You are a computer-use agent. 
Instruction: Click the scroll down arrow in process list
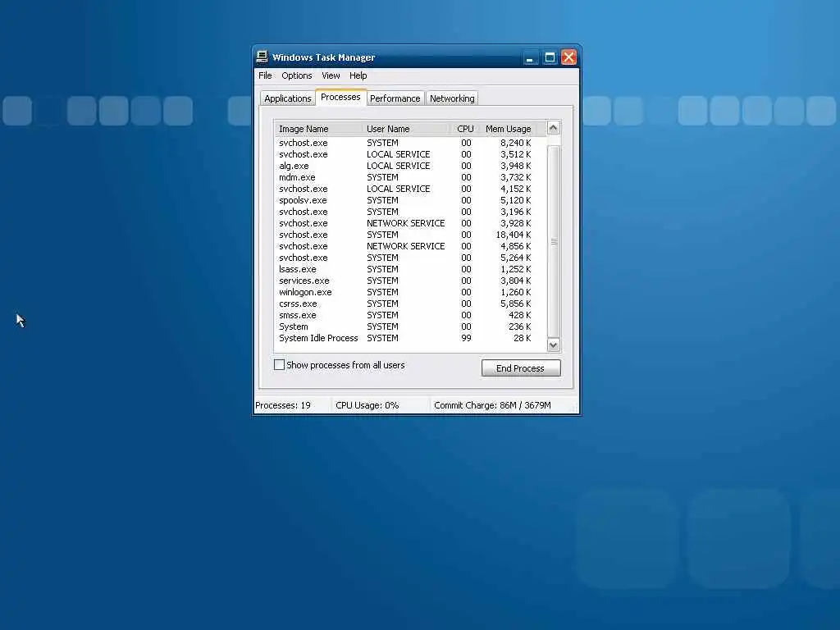[554, 345]
